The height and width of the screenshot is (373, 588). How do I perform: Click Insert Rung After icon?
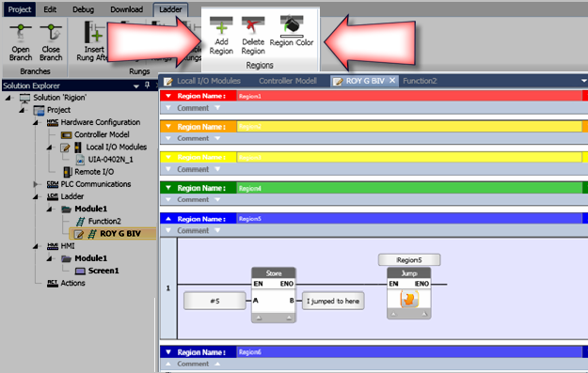(93, 32)
